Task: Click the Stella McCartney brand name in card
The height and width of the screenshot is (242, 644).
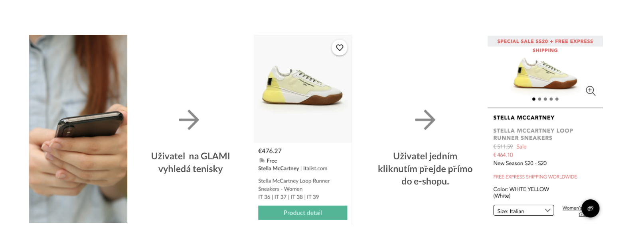Action: (x=279, y=169)
